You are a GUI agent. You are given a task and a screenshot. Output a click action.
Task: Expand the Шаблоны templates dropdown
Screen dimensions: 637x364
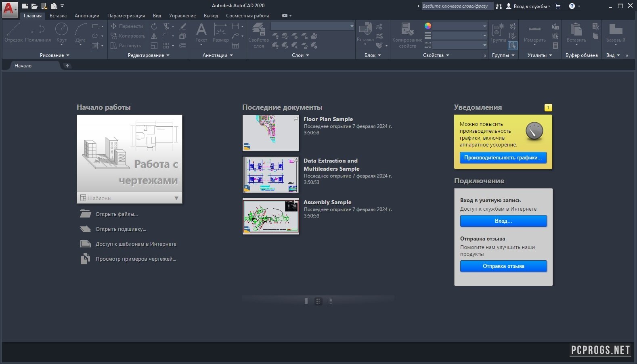coord(176,198)
